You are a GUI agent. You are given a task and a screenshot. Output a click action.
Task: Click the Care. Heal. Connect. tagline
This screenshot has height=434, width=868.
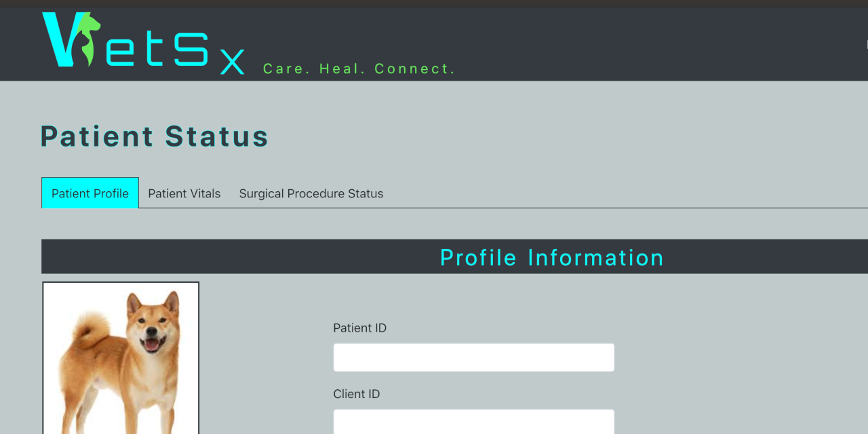(359, 69)
